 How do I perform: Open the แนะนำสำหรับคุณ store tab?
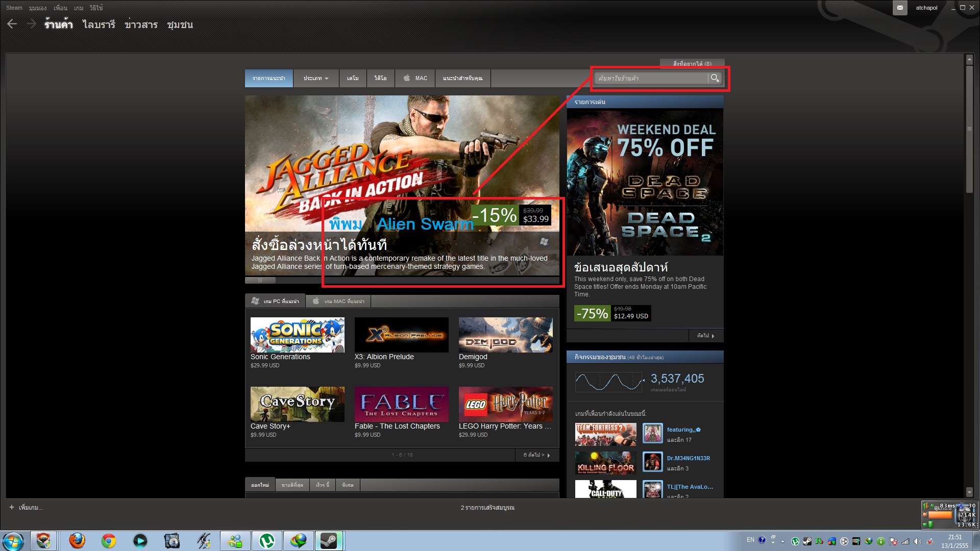pos(463,78)
